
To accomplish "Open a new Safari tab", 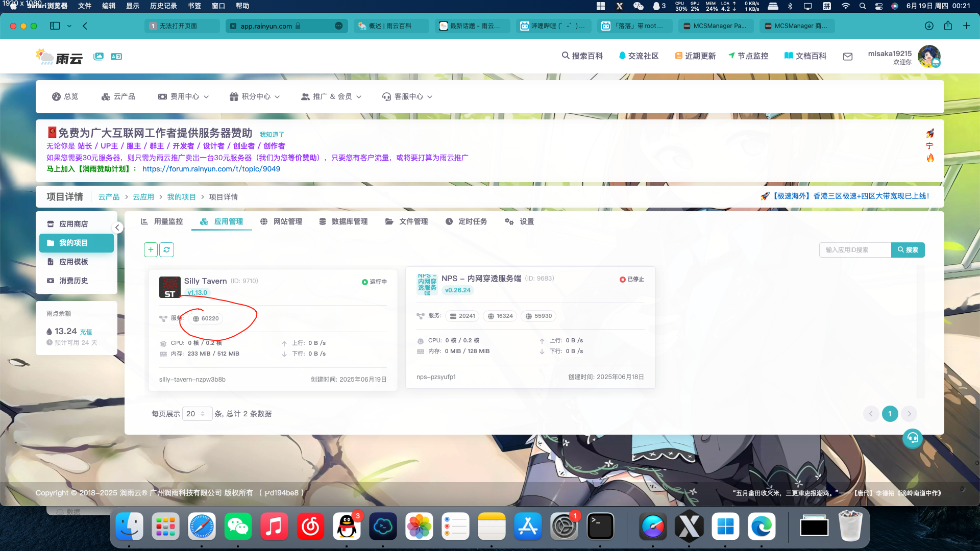I will click(x=967, y=26).
